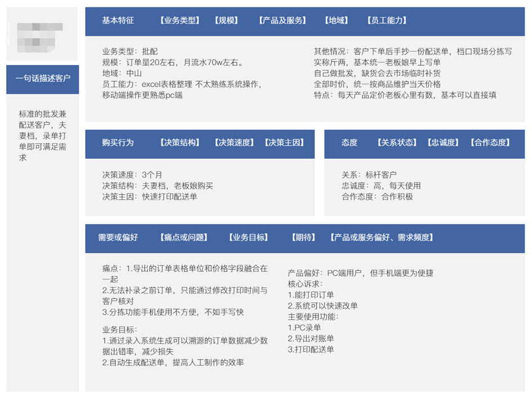Click the 【决策速度】 tag
Screen dimensions: 532x395
tap(234, 142)
